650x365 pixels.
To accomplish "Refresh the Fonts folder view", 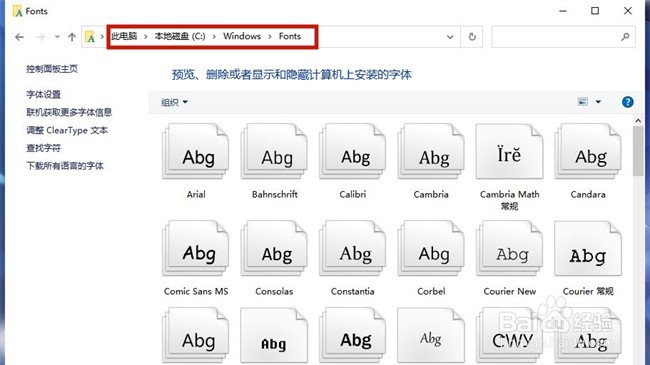I will pyautogui.click(x=472, y=36).
